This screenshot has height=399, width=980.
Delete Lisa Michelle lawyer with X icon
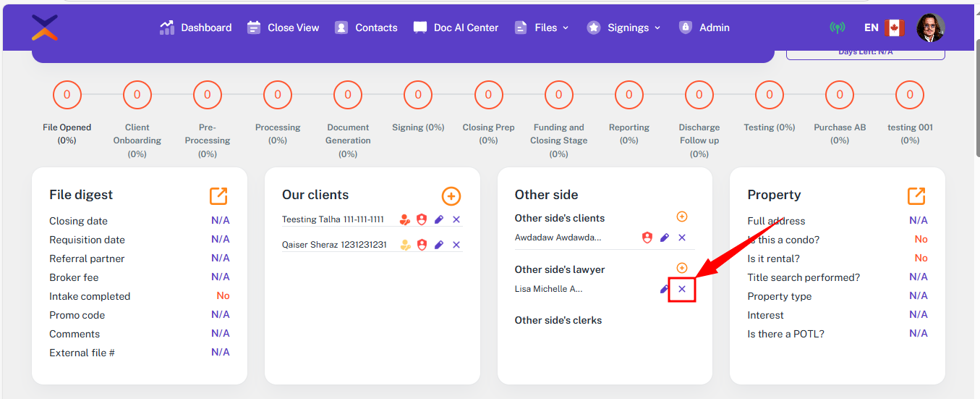tap(682, 289)
